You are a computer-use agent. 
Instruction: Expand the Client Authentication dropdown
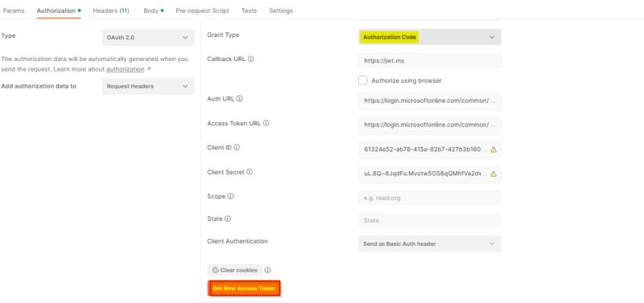[x=430, y=244]
